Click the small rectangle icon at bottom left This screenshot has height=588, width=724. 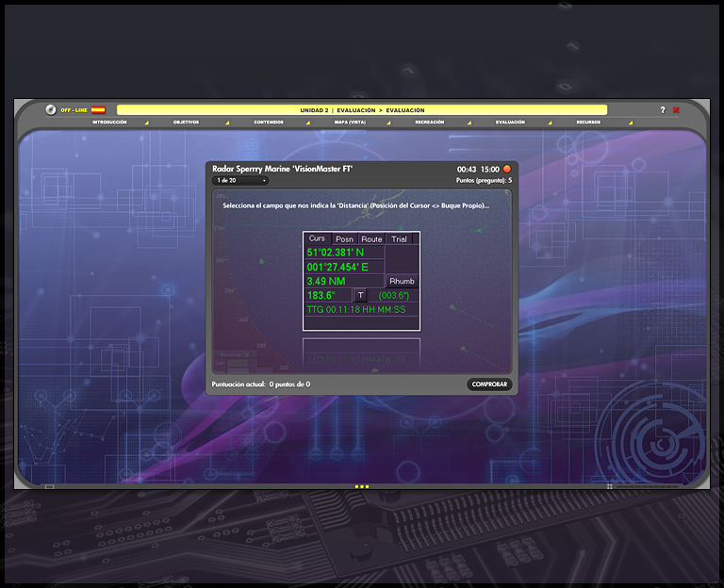tap(50, 486)
